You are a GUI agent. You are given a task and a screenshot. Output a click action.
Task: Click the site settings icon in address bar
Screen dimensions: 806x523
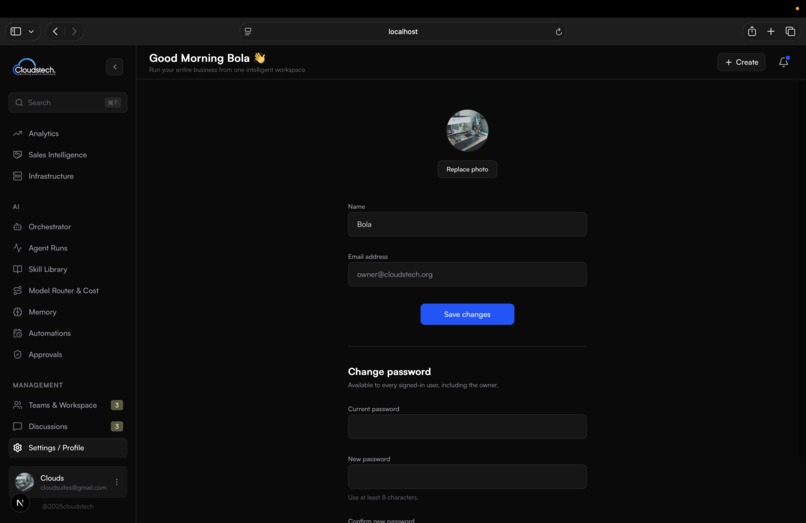[248, 31]
